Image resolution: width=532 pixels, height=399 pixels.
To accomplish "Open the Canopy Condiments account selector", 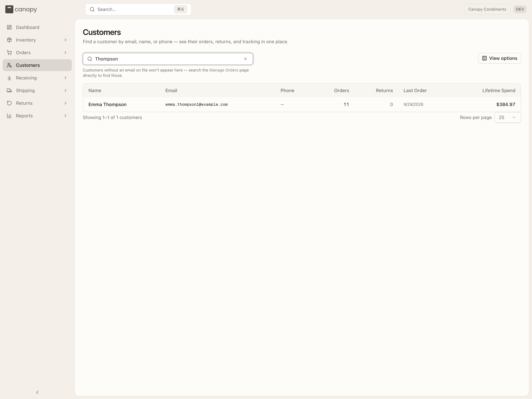I will click(487, 9).
